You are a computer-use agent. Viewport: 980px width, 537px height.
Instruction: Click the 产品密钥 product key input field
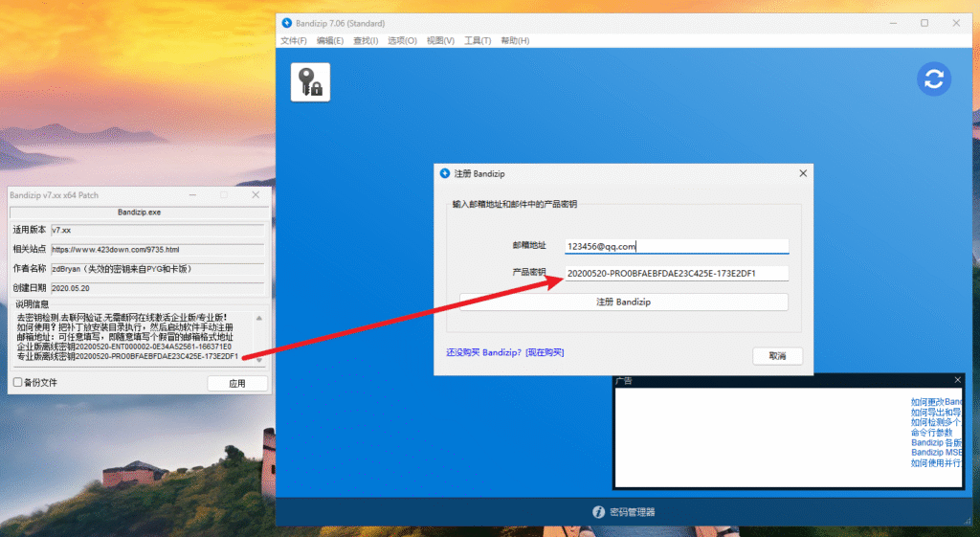click(677, 273)
